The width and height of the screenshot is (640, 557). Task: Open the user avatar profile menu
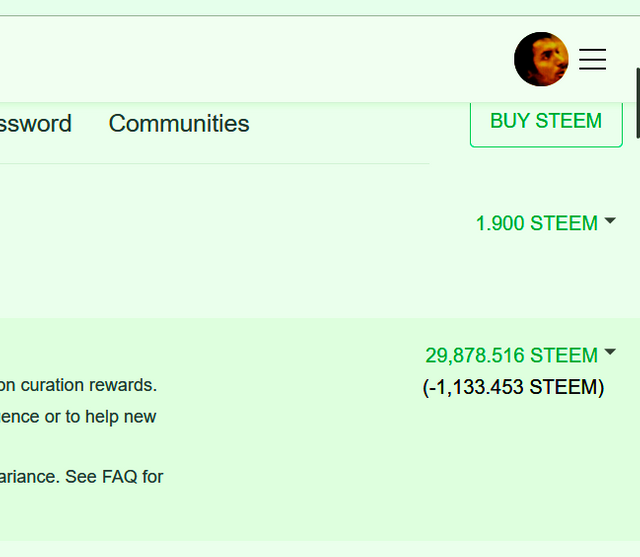click(x=541, y=59)
